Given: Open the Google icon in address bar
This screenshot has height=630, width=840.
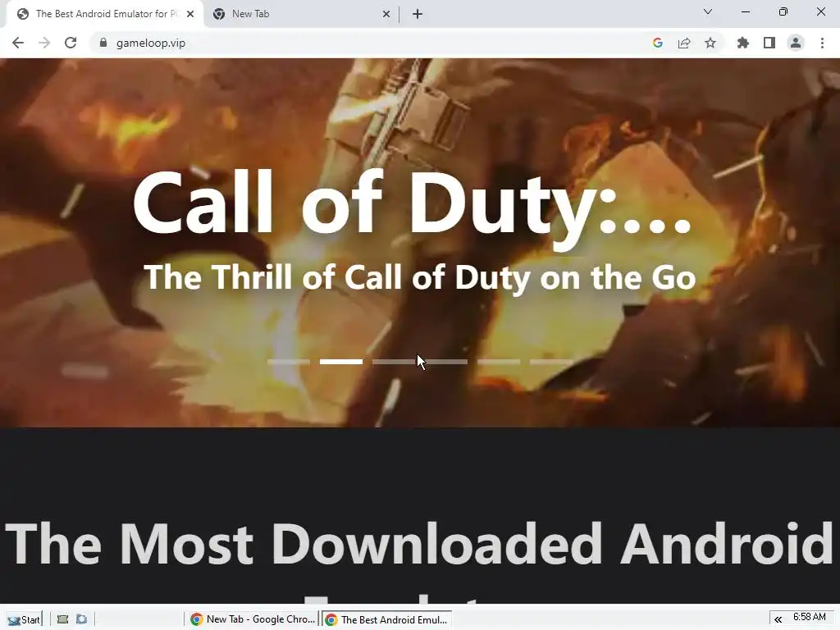Looking at the screenshot, I should tap(658, 43).
